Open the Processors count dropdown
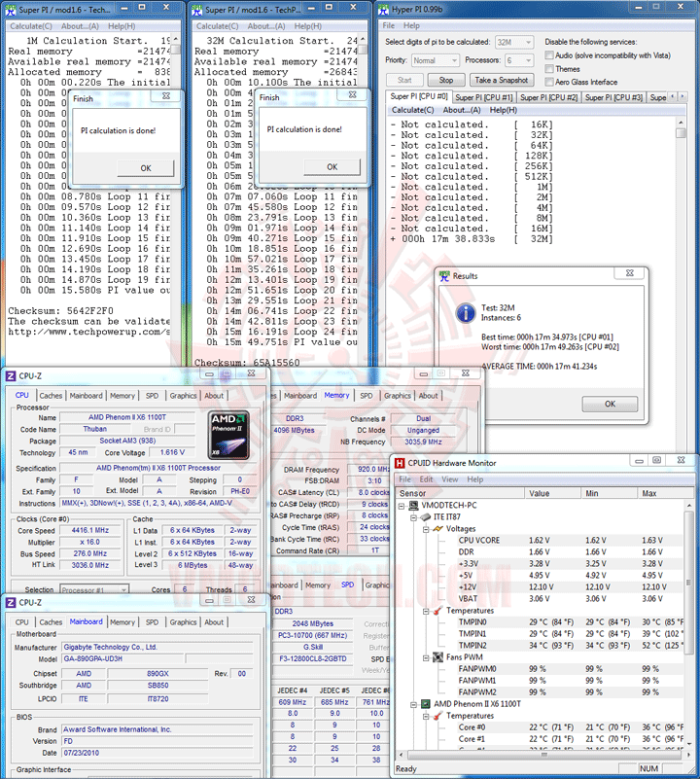Screen dimensions: 700x779 coord(519,60)
